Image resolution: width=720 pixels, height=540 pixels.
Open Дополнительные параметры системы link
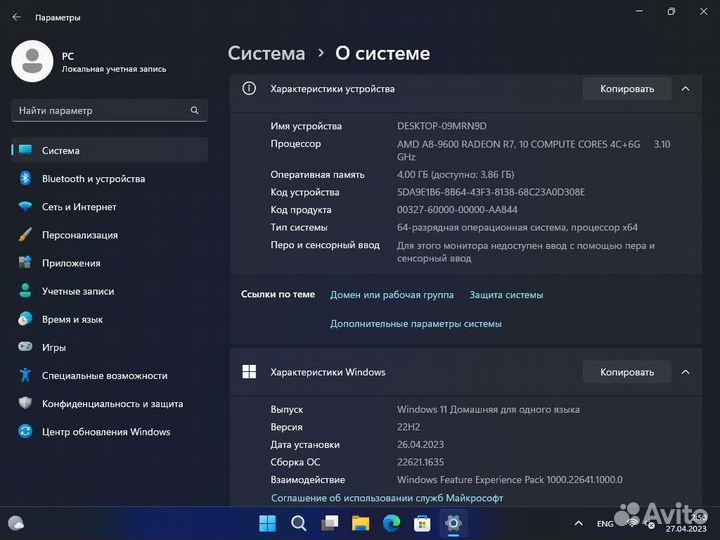point(416,323)
